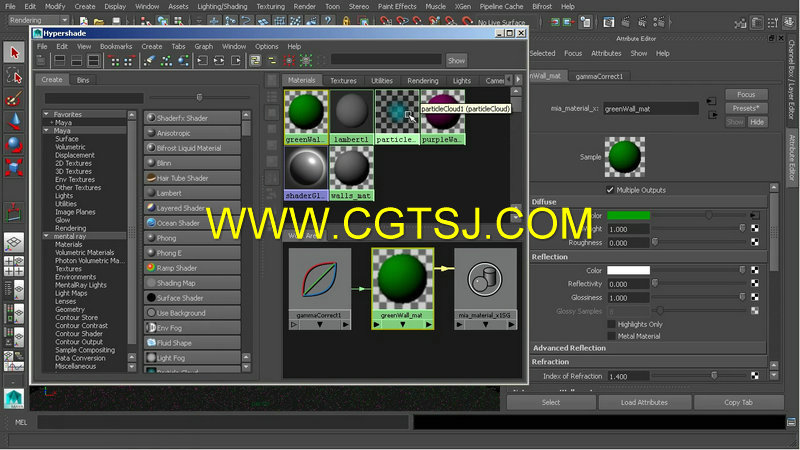This screenshot has height=450, width=800.
Task: Toggle the Highlights Only checkbox
Action: click(611, 324)
